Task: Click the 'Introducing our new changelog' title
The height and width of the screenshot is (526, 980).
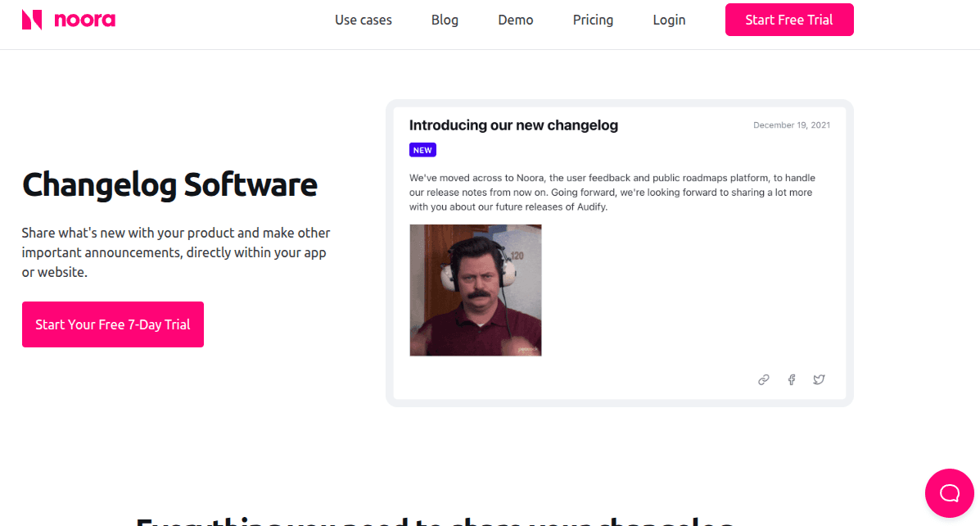Action: (x=513, y=125)
